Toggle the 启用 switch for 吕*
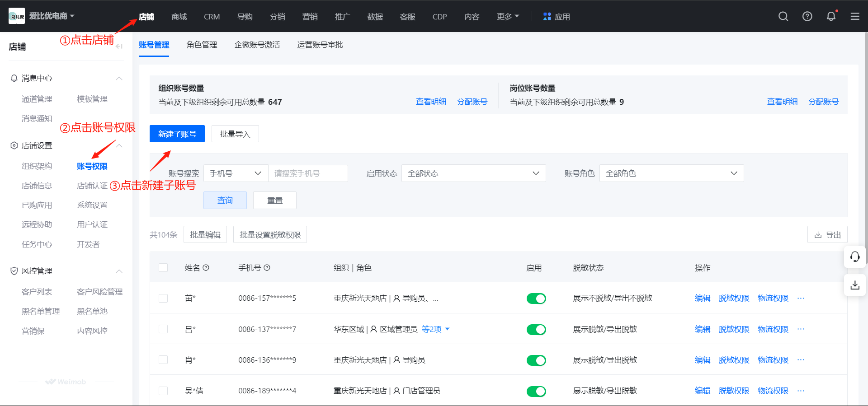 (536, 330)
